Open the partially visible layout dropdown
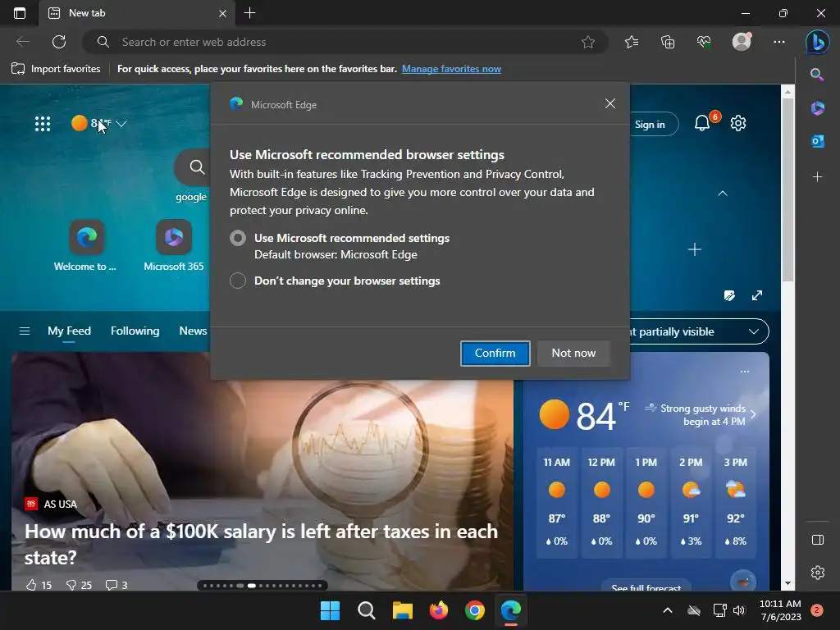 (699, 331)
